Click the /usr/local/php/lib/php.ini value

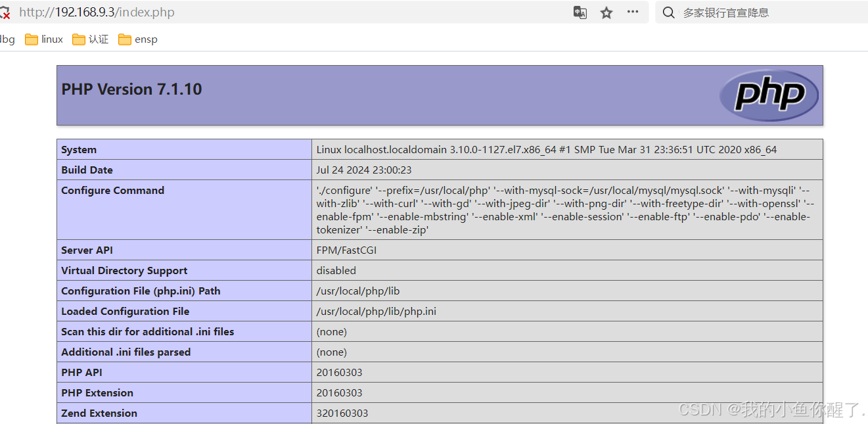tap(376, 312)
